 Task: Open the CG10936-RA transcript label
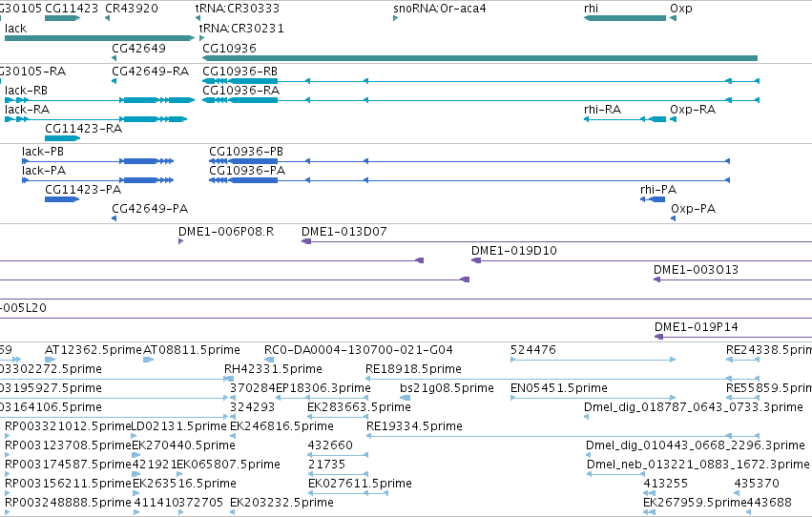pyautogui.click(x=240, y=90)
